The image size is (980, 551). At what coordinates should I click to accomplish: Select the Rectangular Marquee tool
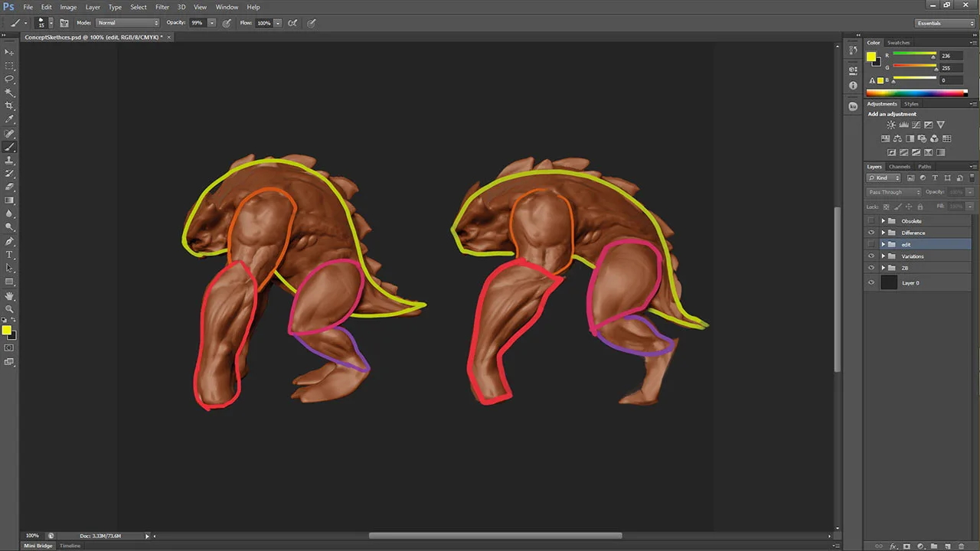(9, 65)
